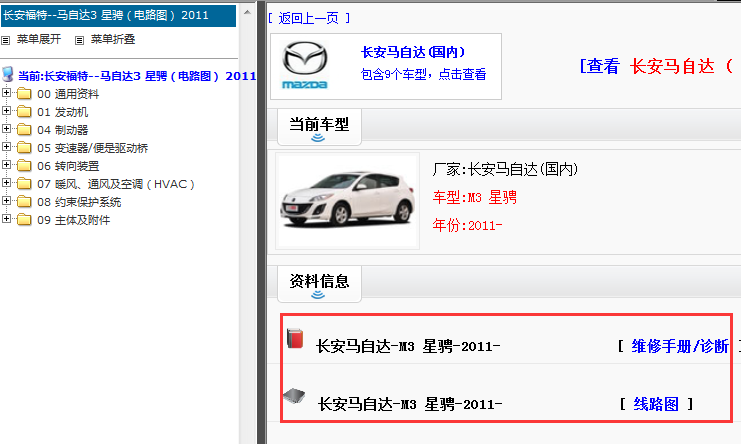Select the 01 发动机 tree item
Screen dimensions: 741x444
(63, 112)
